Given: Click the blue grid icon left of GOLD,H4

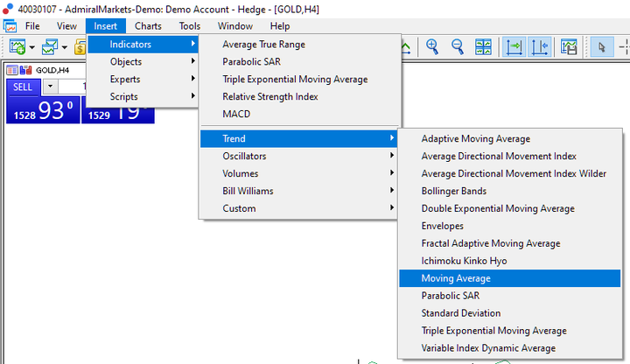Looking at the screenshot, I should [x=12, y=70].
